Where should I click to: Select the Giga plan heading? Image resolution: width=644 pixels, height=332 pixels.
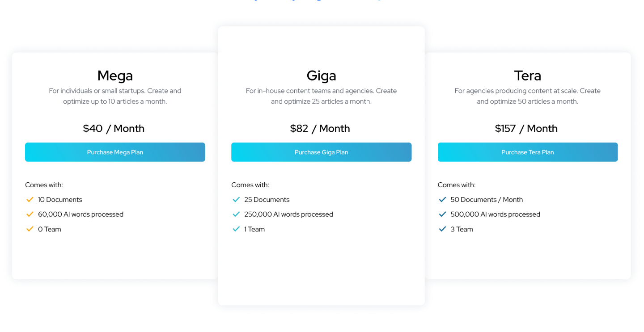321,76
